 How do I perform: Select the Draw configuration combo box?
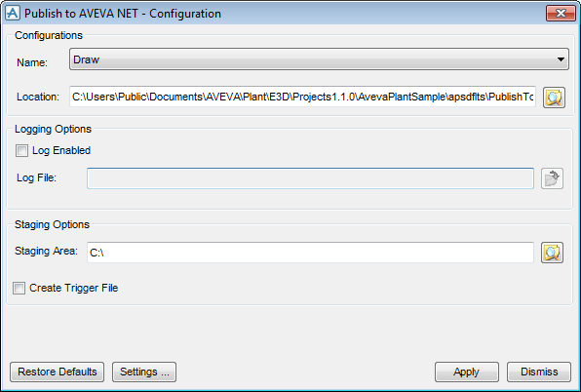pos(319,59)
